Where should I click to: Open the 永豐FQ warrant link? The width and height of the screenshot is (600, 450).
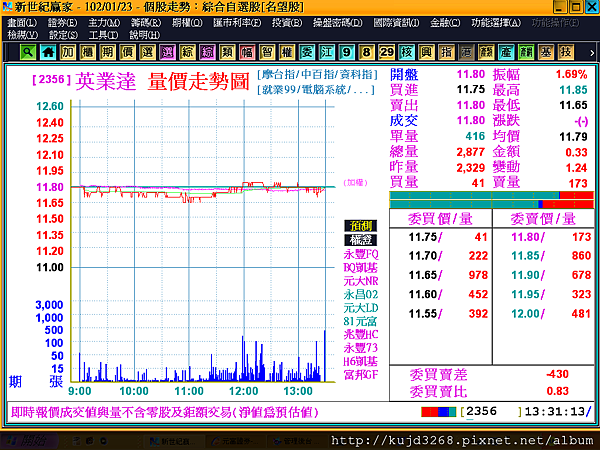361,254
